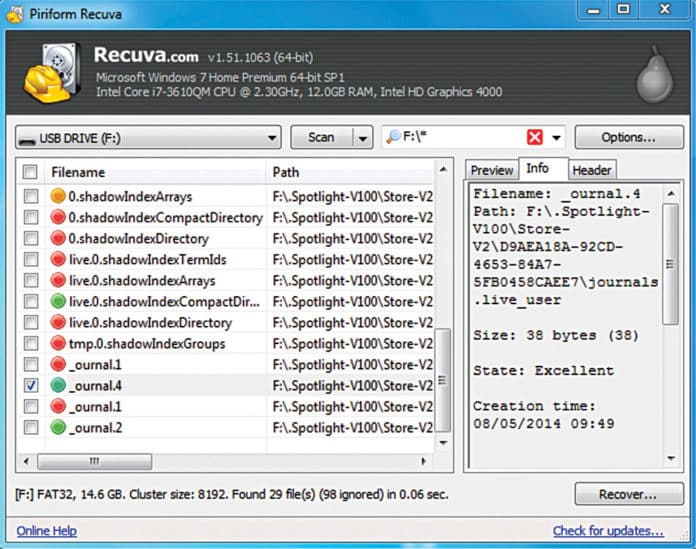Open the filename filter dropdown arrow
The image size is (696, 549).
(557, 137)
